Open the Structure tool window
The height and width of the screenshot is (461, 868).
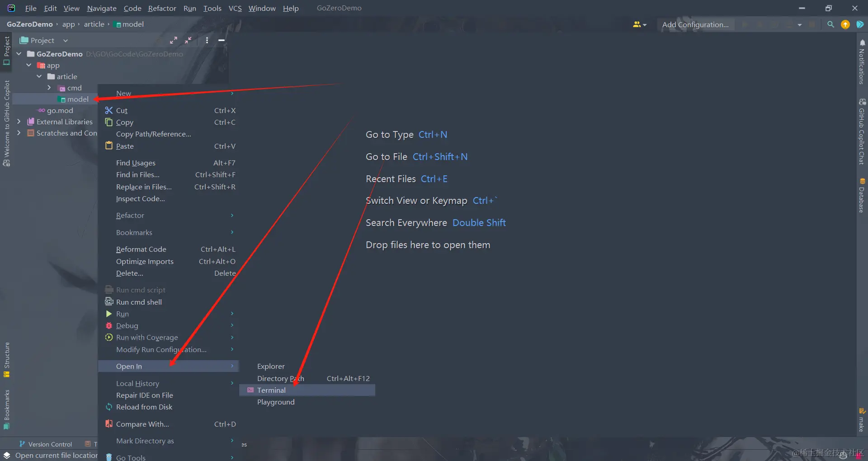coord(6,360)
